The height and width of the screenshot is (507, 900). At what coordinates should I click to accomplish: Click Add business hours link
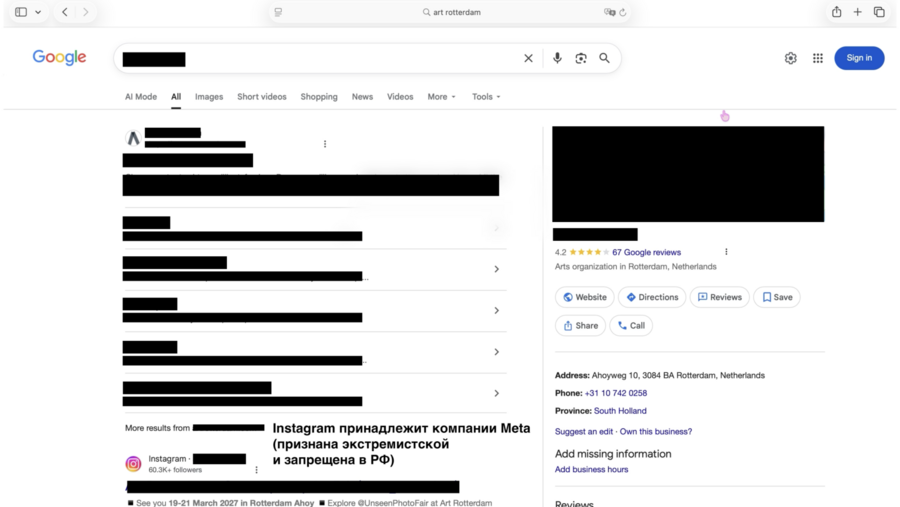(x=591, y=470)
